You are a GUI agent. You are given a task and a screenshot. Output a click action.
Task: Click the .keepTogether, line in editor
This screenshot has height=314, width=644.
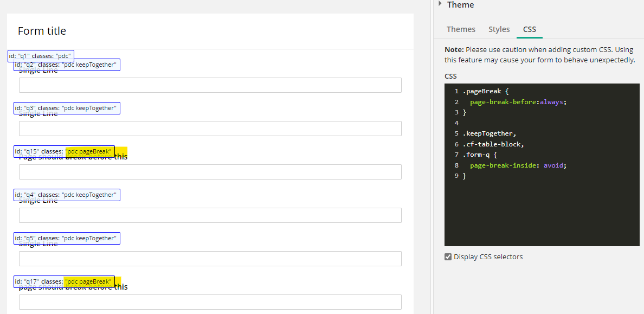pyautogui.click(x=489, y=133)
